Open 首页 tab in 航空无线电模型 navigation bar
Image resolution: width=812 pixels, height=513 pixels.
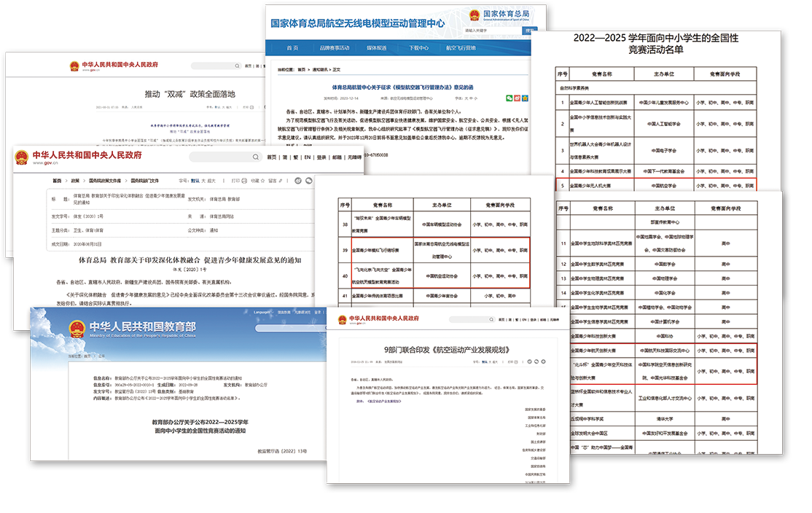[x=292, y=47]
